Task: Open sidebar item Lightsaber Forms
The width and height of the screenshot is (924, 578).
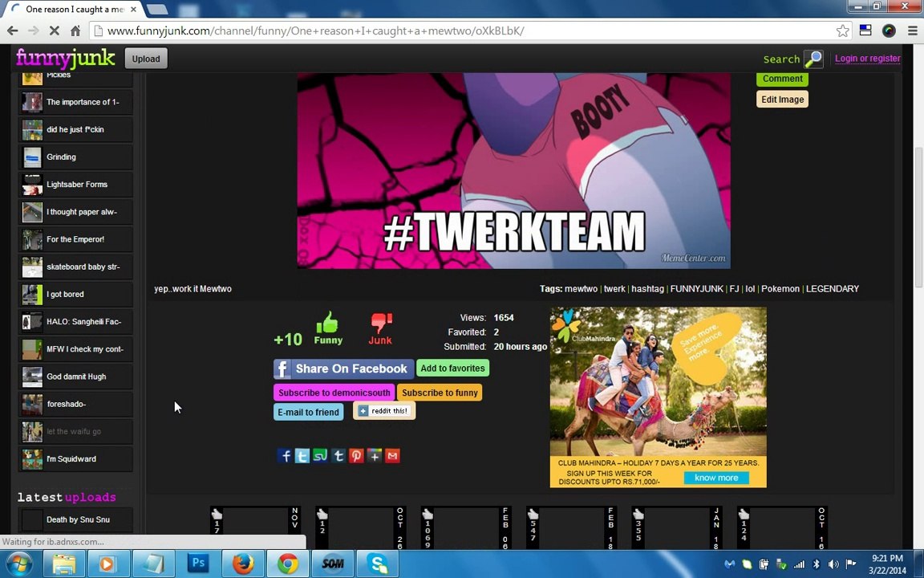Action: (75, 185)
